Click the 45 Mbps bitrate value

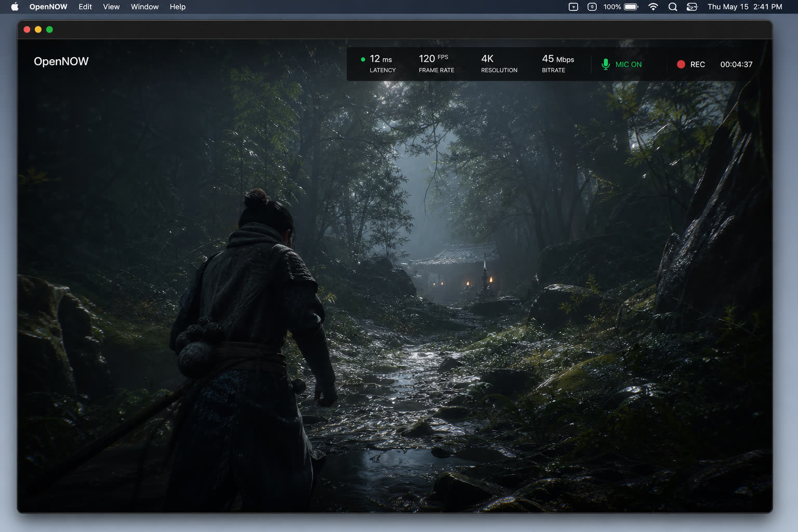coord(558,59)
